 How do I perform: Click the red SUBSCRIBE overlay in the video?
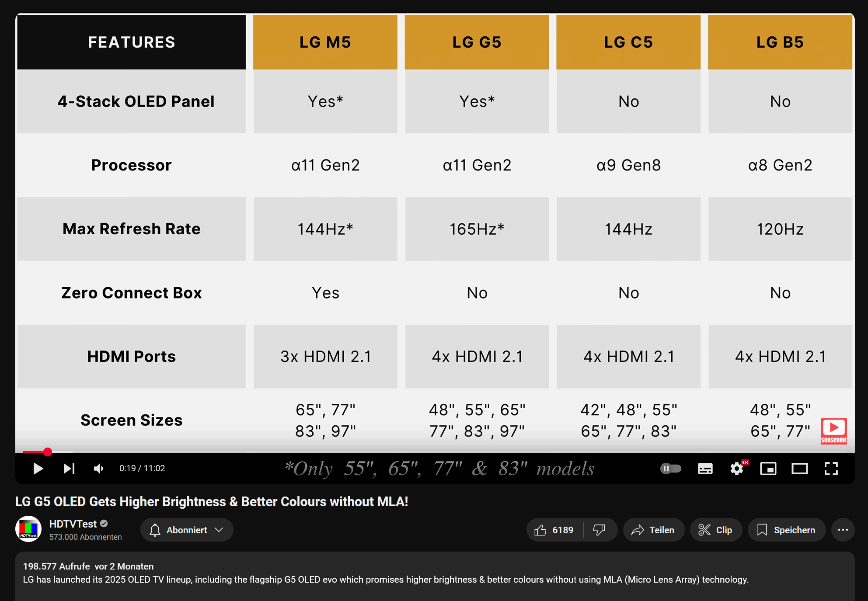pyautogui.click(x=833, y=432)
